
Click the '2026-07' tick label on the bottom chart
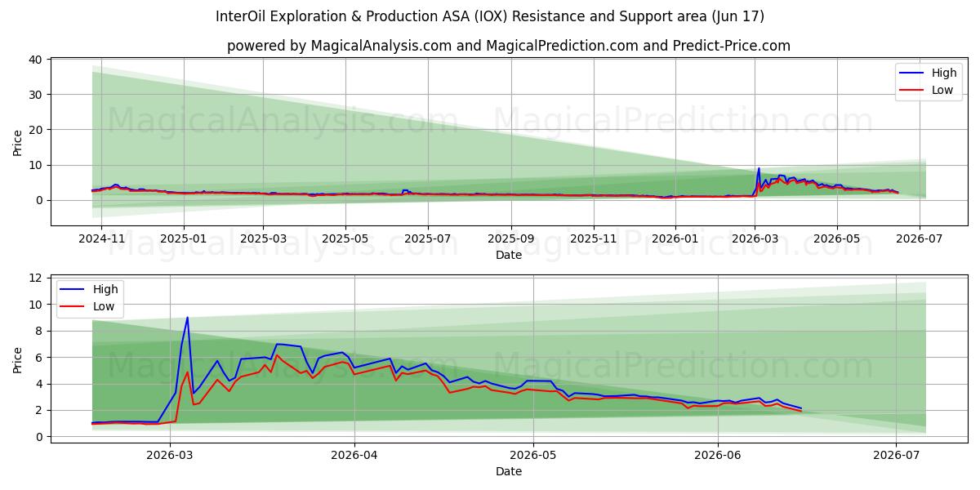pos(896,457)
